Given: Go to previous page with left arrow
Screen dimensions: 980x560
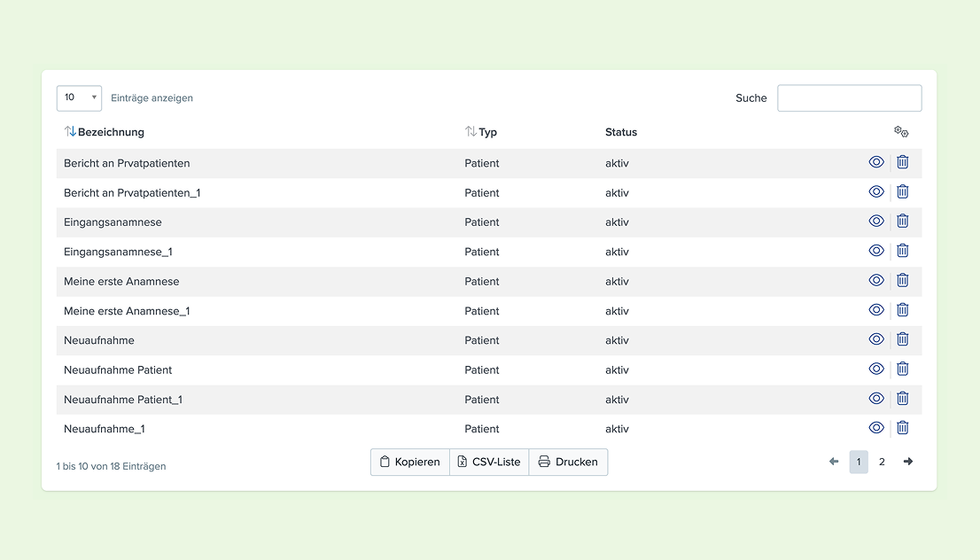Looking at the screenshot, I should [x=834, y=462].
